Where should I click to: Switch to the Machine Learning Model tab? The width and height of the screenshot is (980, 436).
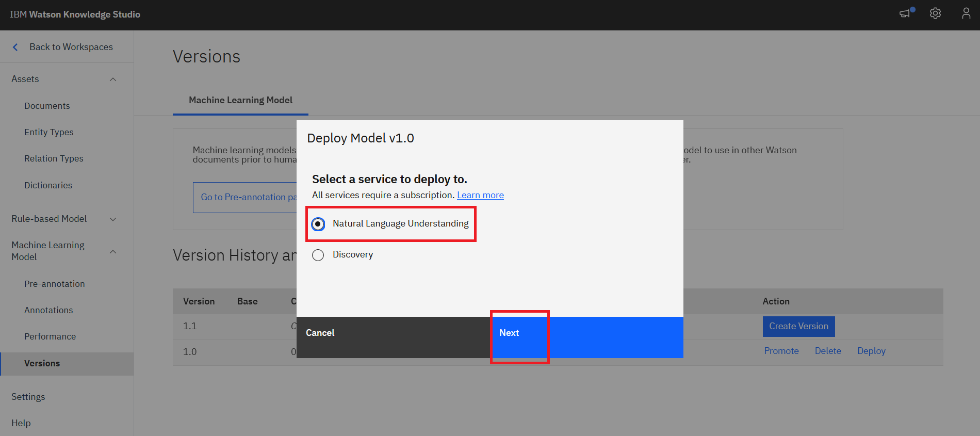240,100
